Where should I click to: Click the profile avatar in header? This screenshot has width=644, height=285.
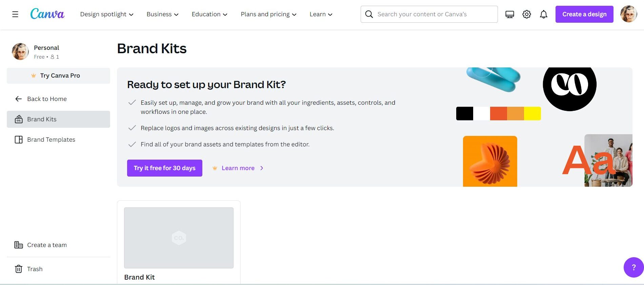point(628,14)
